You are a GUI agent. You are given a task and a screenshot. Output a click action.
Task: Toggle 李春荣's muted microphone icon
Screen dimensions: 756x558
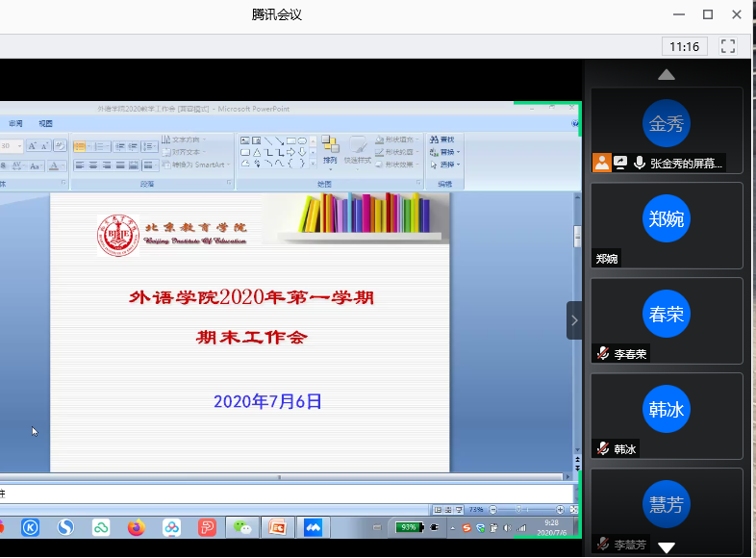603,353
